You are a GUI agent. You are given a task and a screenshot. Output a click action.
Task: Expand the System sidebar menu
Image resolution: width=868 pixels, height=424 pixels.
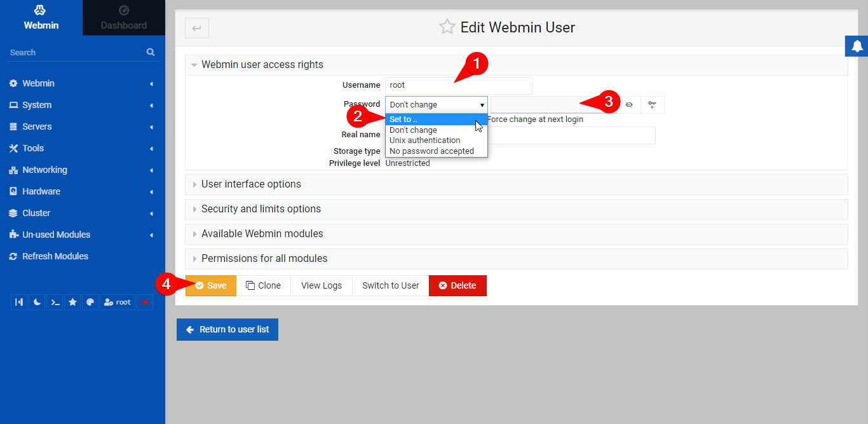83,105
